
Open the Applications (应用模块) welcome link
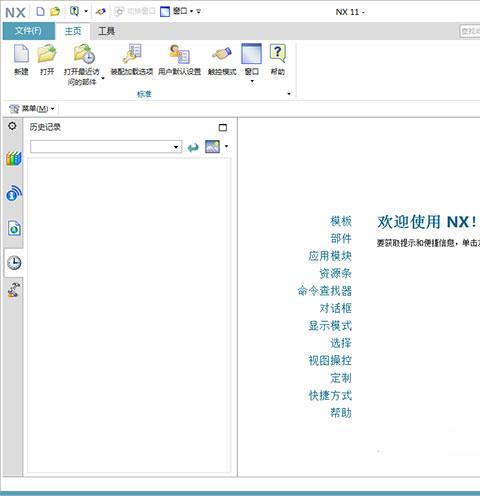(x=330, y=256)
